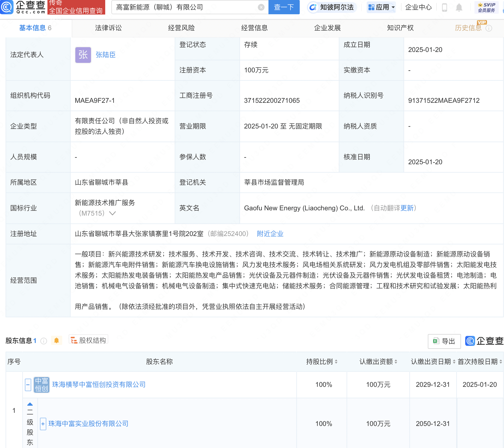Click the 查一下 search button
This screenshot has width=504, height=448.
click(284, 7)
